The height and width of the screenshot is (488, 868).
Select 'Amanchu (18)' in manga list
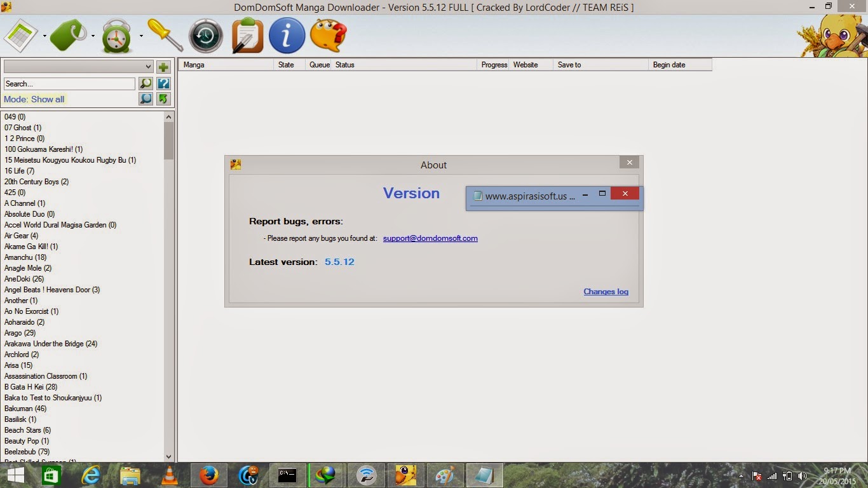point(25,257)
